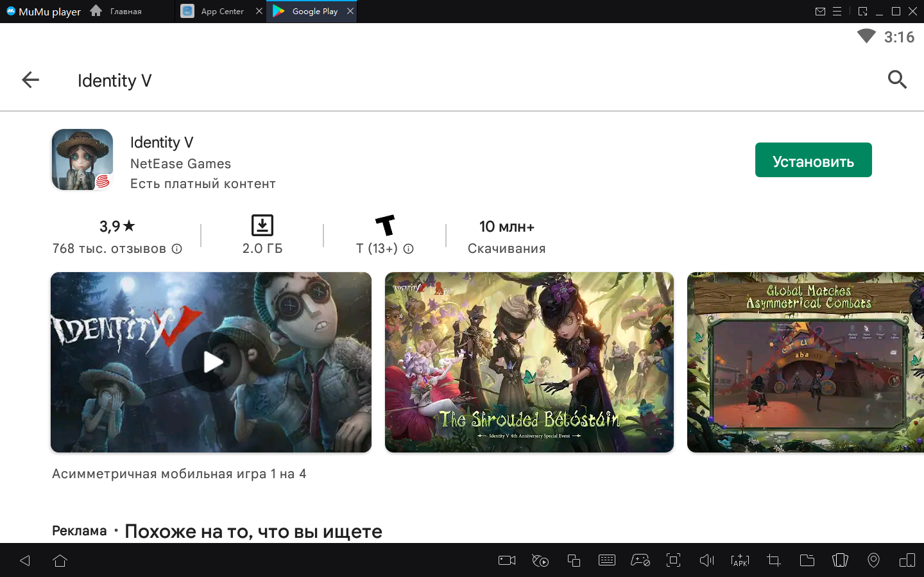Click the gamepad settings icon
The image size is (924, 577).
click(x=640, y=560)
